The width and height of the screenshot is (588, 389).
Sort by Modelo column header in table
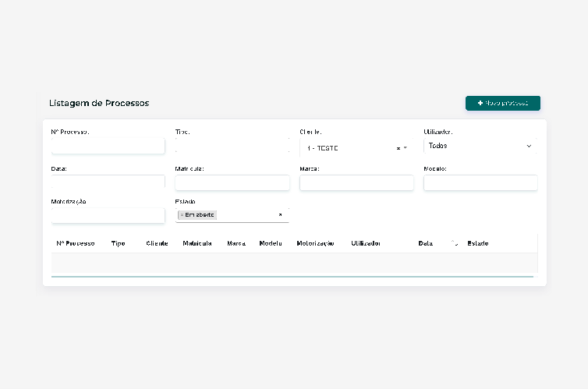tap(271, 243)
